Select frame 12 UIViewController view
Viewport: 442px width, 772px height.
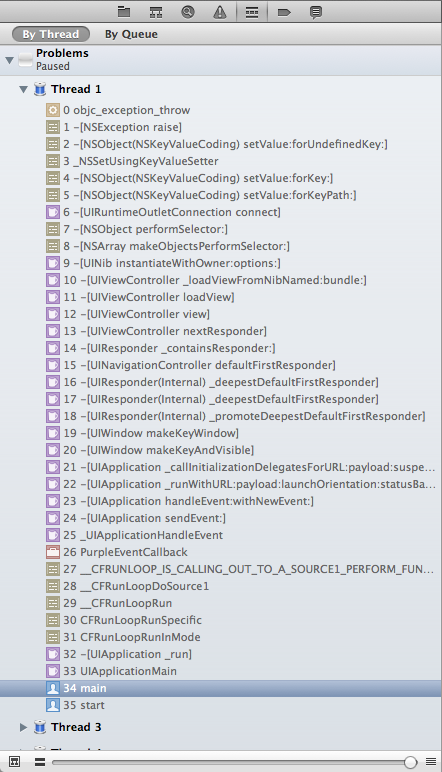point(221,314)
